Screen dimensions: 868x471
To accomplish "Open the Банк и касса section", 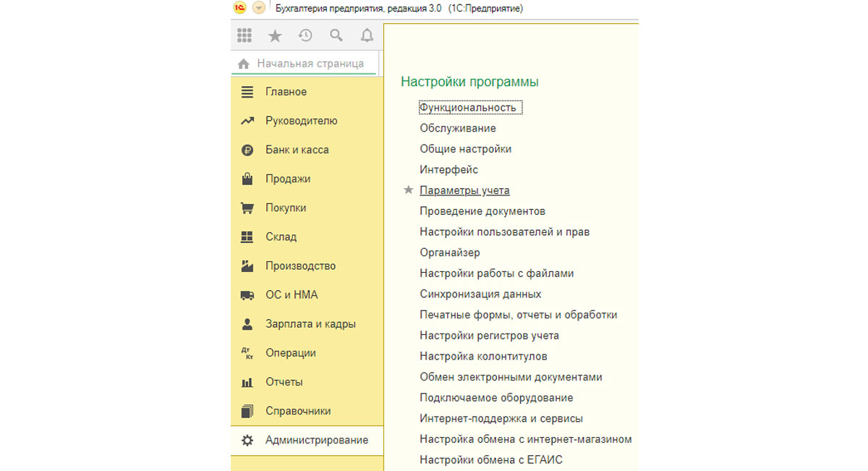I will tap(307, 150).
